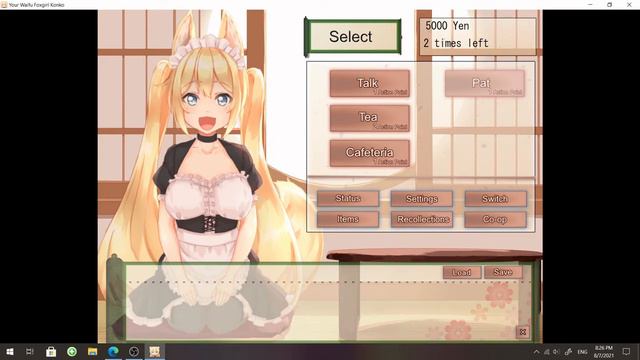Screen dimensions: 640x360
Task: Launch Microsoft Edge from the taskbar
Action: coord(113,351)
